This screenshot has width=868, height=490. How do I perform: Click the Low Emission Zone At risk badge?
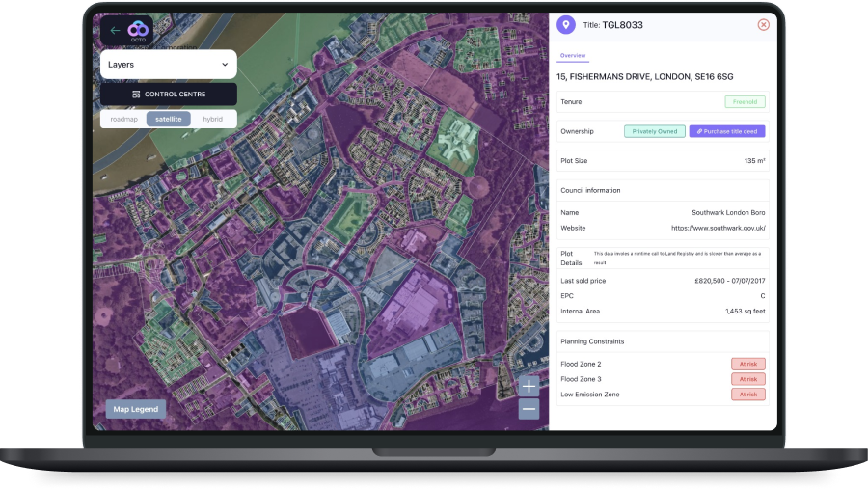pyautogui.click(x=747, y=395)
